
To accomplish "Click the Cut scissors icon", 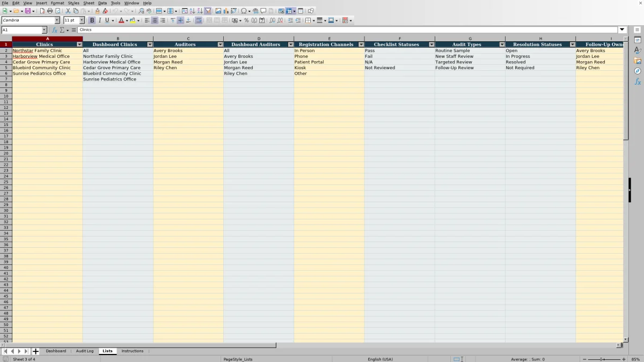I will 68,11.
